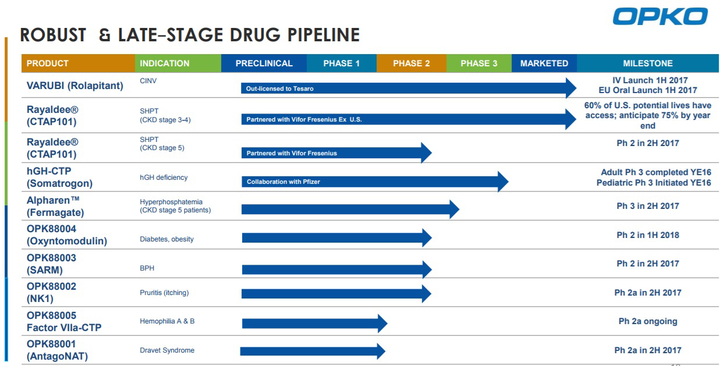Click the Diabetes, obesity indication
This screenshot has height=366, width=720.
tap(167, 239)
